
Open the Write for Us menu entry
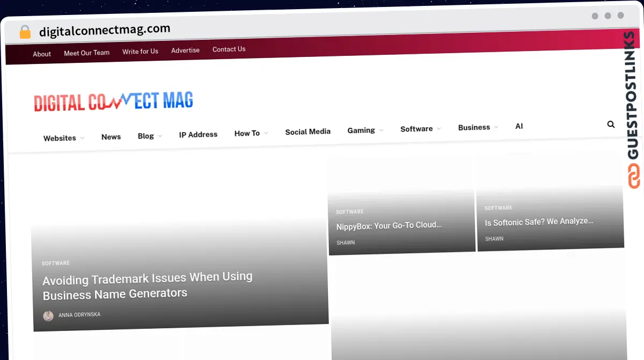point(140,51)
